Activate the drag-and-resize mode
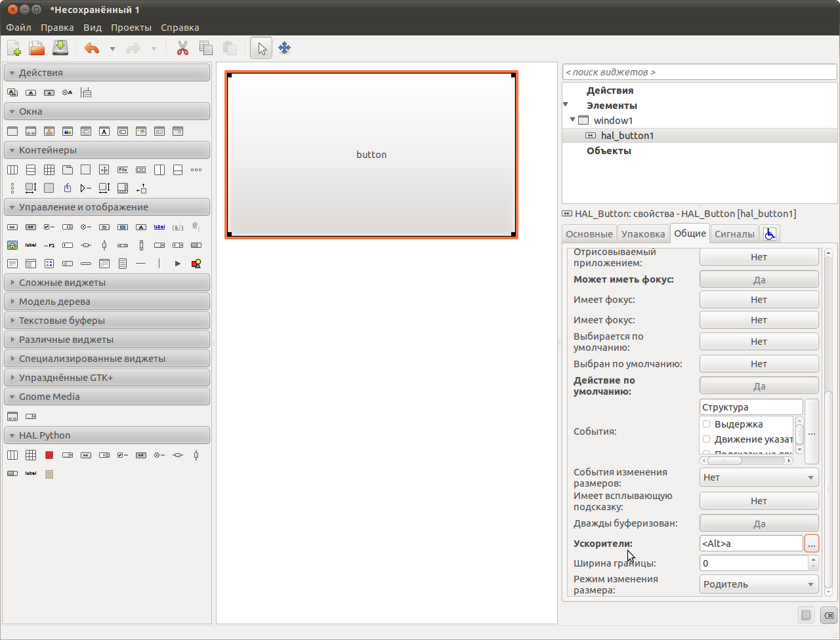The height and width of the screenshot is (640, 840). tap(284, 48)
